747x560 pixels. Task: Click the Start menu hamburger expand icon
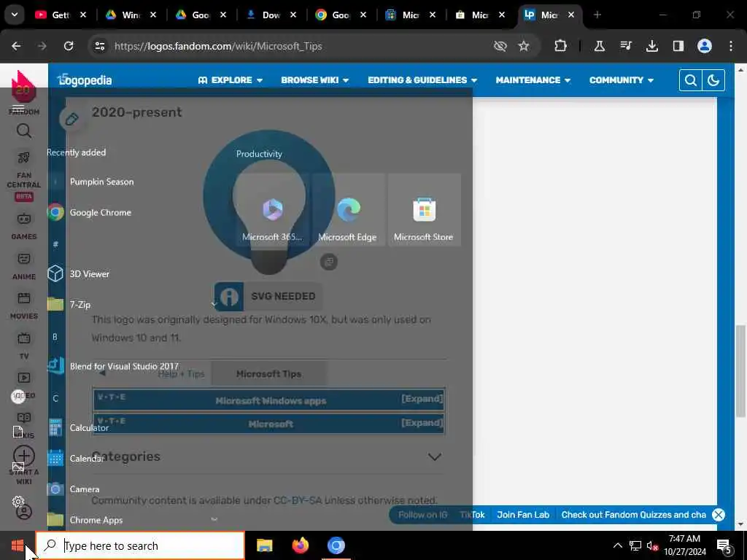(18, 109)
